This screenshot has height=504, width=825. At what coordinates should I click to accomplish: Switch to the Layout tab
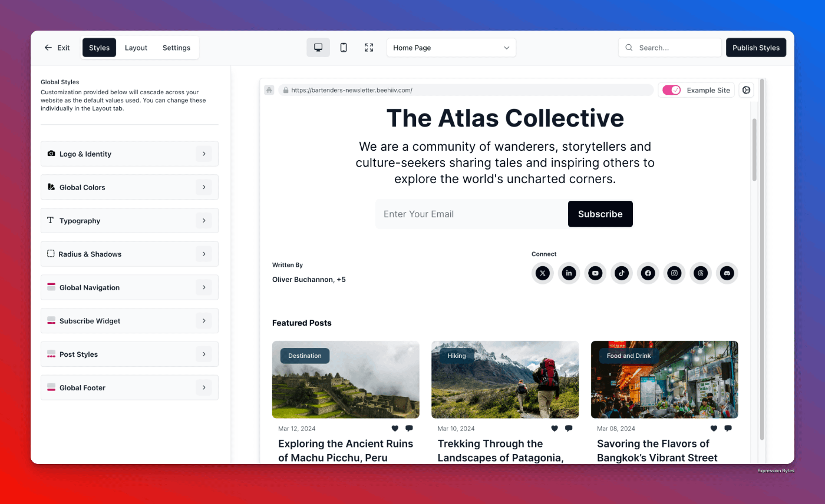136,47
